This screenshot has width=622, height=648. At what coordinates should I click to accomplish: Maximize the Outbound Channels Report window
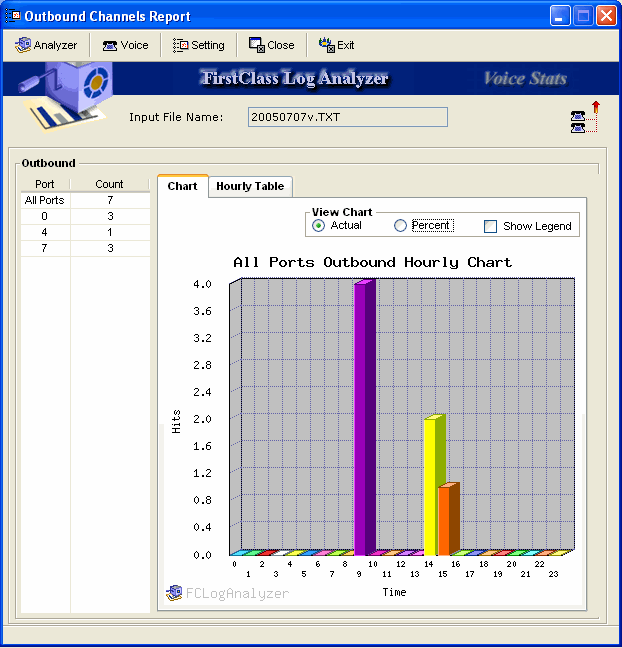[x=584, y=16]
